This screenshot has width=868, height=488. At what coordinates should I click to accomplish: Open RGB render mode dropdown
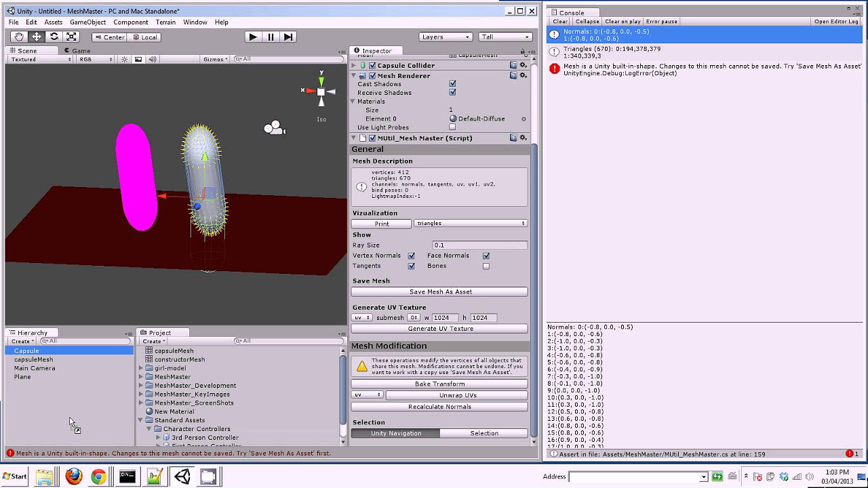95,60
